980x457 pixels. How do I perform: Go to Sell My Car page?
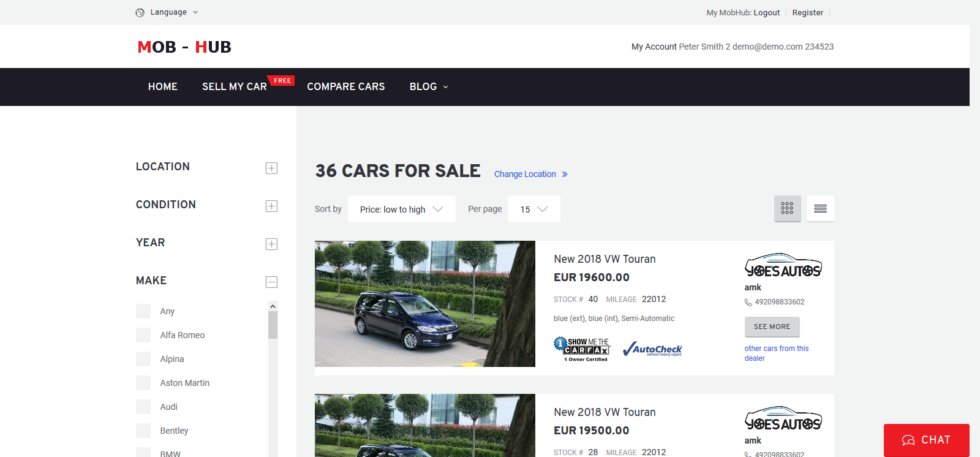coord(235,87)
